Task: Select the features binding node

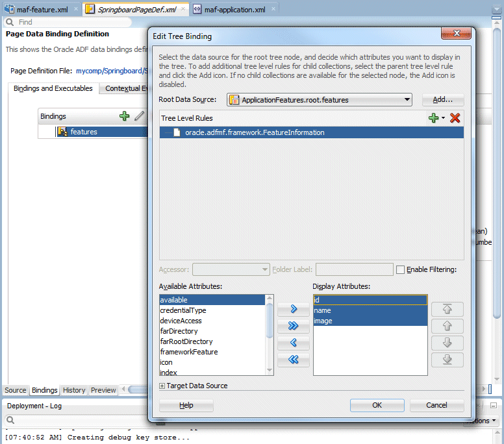Action: (101, 132)
